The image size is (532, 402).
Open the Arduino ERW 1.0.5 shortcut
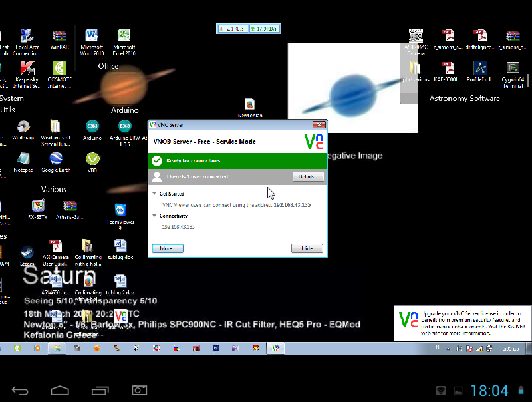click(x=125, y=133)
